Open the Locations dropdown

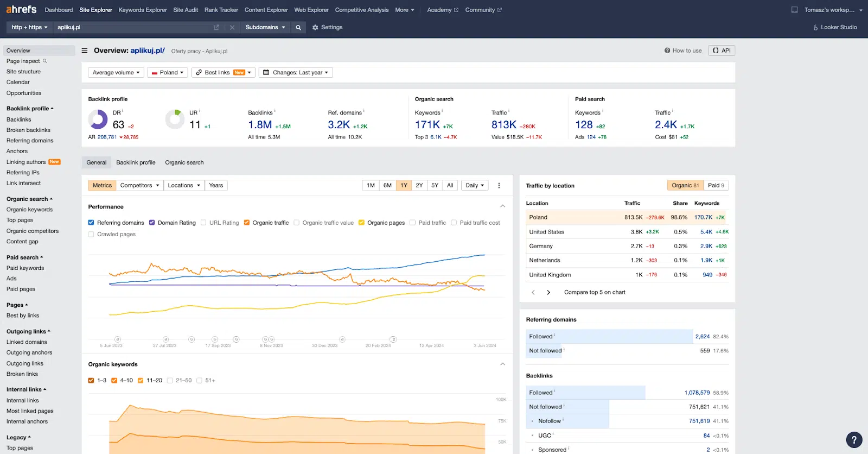click(184, 185)
